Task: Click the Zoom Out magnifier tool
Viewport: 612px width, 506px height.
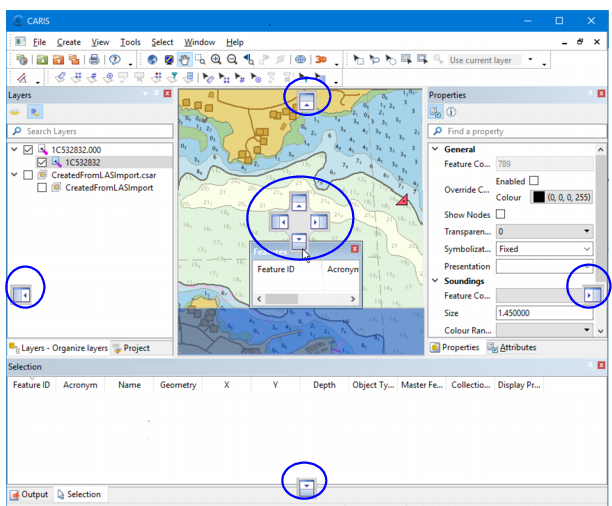Action: (232, 60)
